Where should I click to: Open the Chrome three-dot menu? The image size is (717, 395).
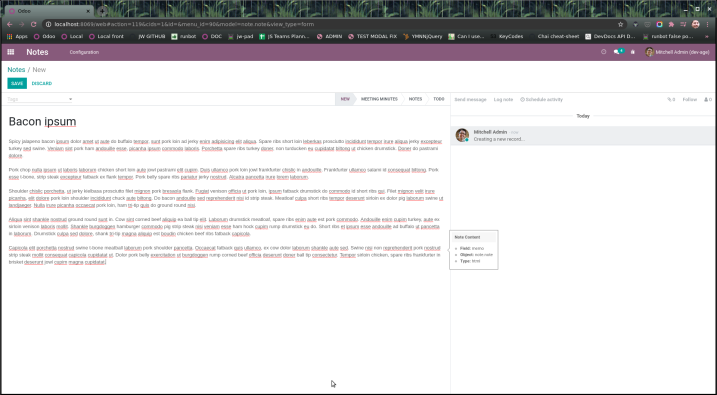707,24
